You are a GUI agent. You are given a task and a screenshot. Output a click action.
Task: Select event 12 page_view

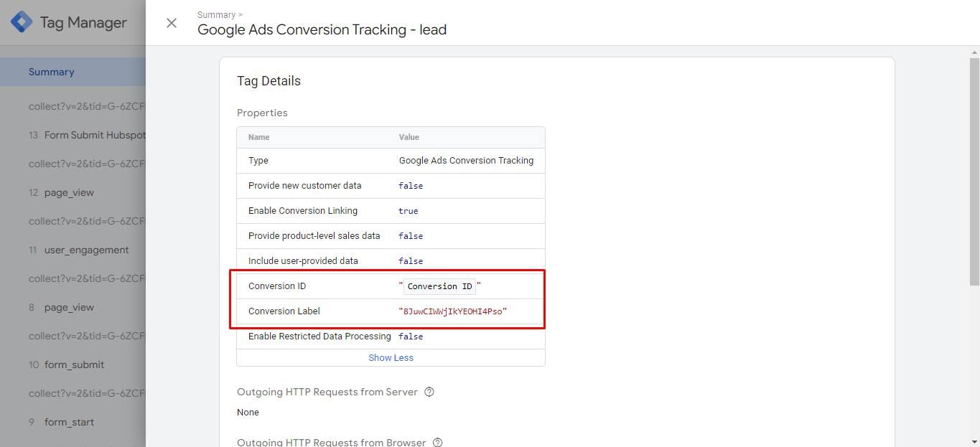click(69, 192)
